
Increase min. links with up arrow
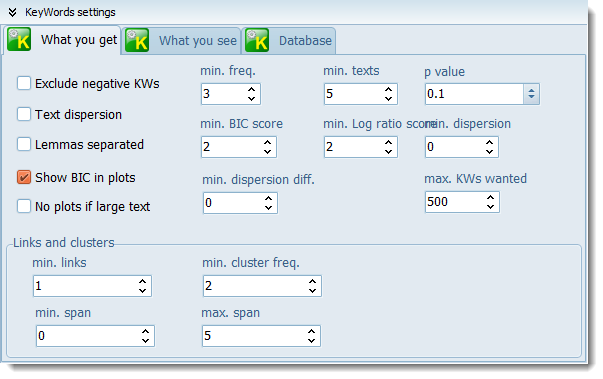click(142, 281)
